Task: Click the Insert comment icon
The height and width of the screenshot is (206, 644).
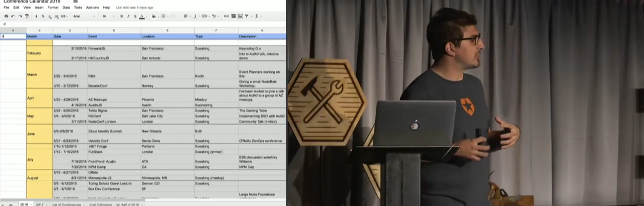Action: click(x=233, y=17)
